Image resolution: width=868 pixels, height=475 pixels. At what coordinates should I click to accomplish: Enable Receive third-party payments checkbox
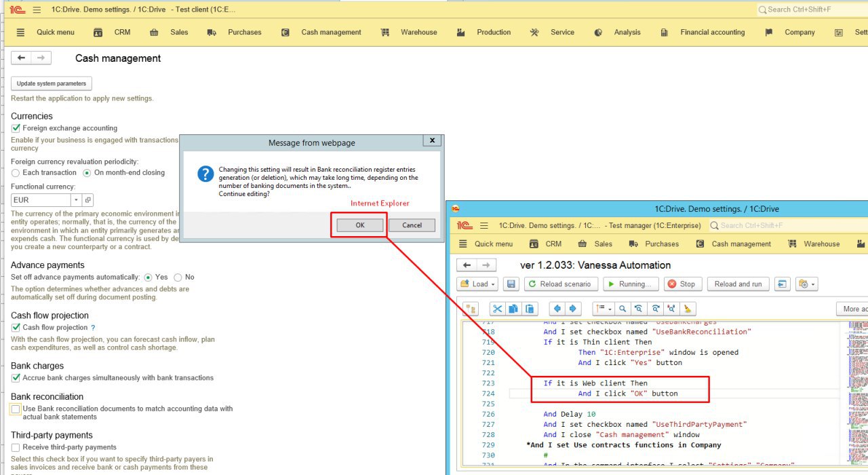tap(16, 448)
